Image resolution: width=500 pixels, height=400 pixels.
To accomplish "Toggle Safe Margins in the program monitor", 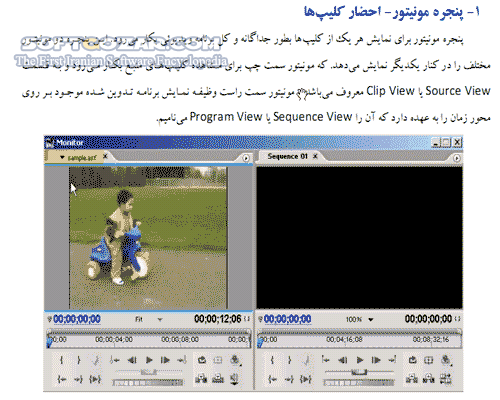I will tap(429, 360).
